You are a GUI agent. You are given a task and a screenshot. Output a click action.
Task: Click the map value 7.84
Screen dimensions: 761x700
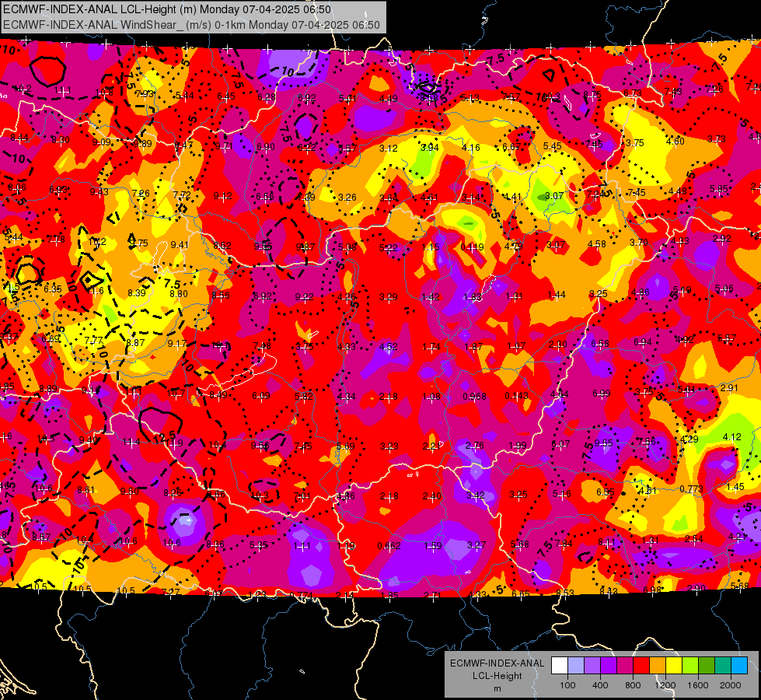(x=564, y=544)
